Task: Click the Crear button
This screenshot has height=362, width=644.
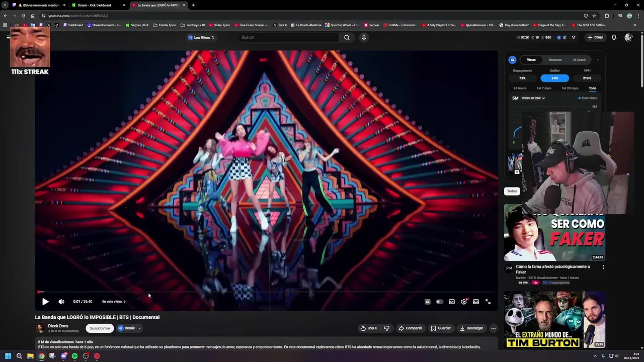Action: 595,37
